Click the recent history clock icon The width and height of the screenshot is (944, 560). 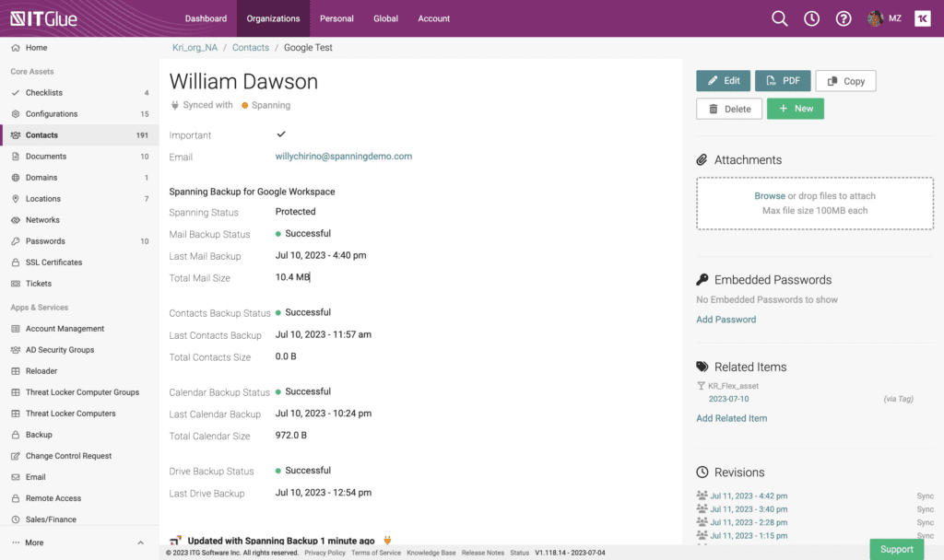coord(811,18)
